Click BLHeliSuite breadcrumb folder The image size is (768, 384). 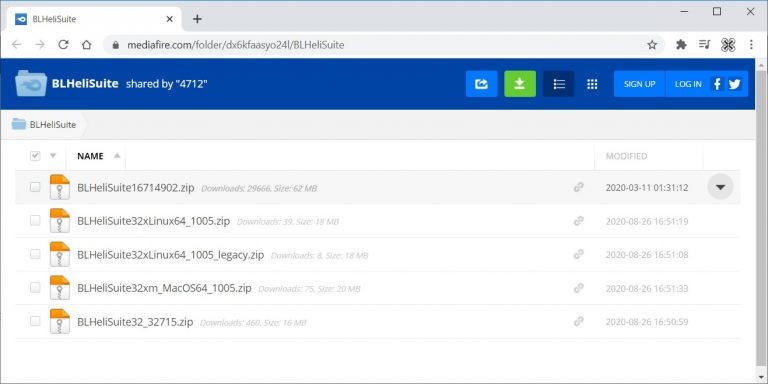click(x=44, y=124)
